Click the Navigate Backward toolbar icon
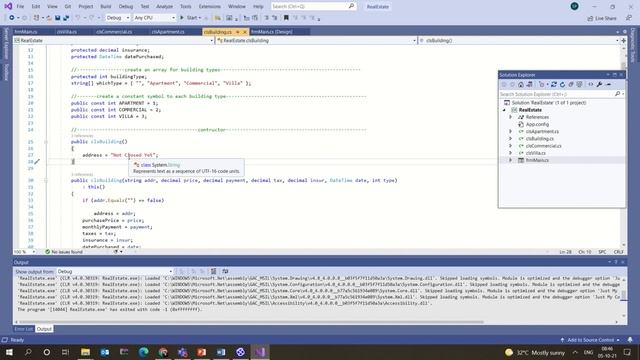 pos(12,18)
